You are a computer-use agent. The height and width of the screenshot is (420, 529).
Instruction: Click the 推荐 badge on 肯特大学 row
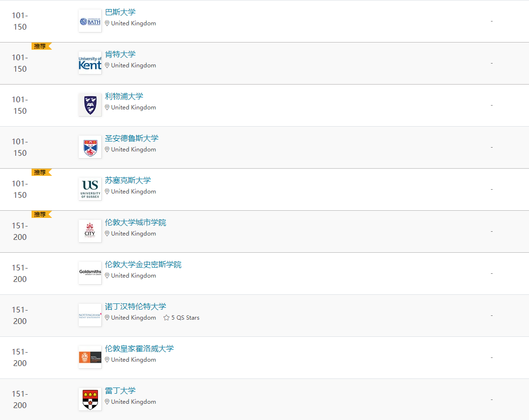pos(41,46)
